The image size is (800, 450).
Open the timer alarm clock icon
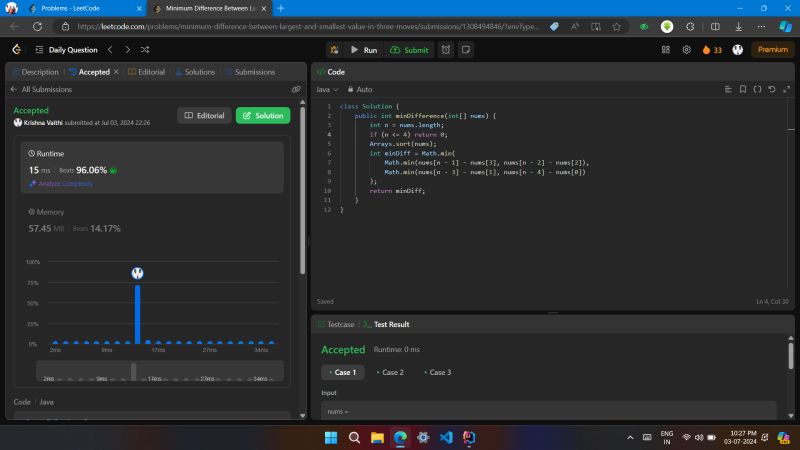445,49
